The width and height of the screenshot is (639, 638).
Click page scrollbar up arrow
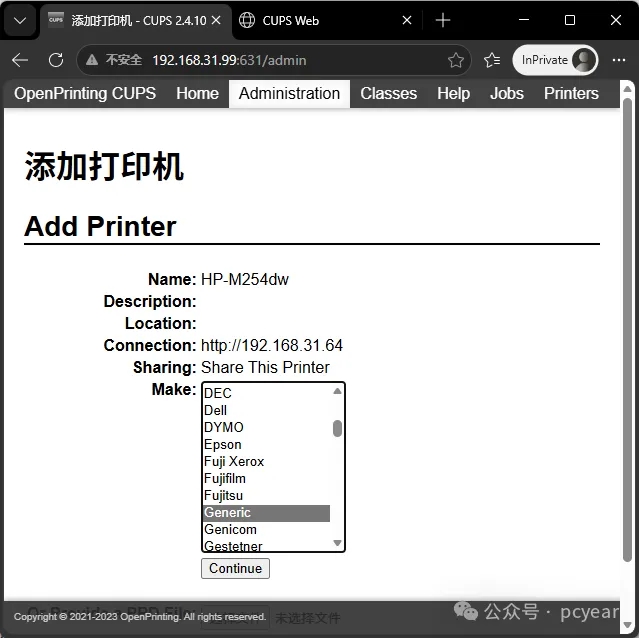click(628, 89)
